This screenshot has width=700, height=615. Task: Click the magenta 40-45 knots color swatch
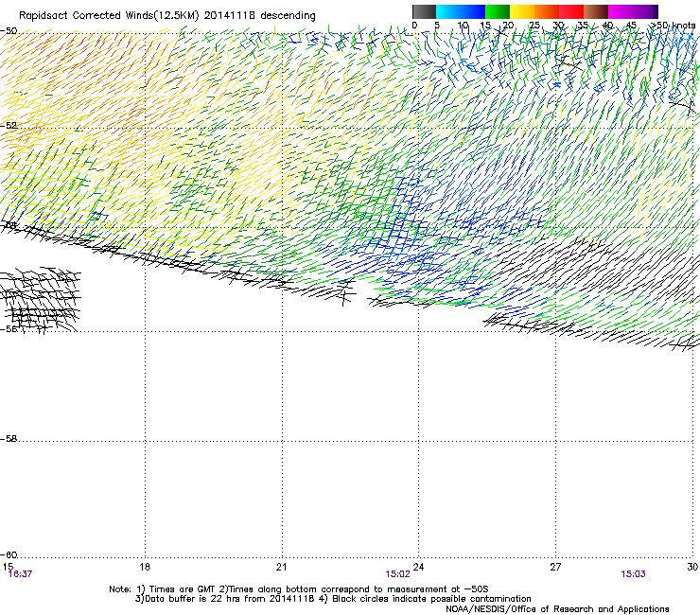[621, 11]
